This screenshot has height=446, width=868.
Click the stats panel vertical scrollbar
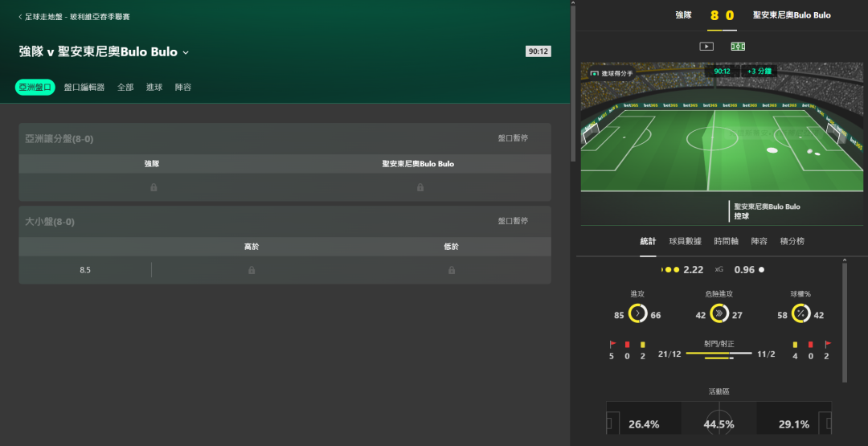tap(845, 321)
